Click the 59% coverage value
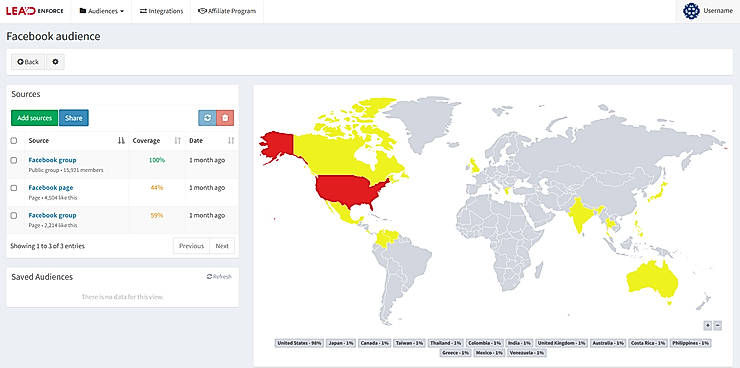This screenshot has height=368, width=740. (x=157, y=215)
